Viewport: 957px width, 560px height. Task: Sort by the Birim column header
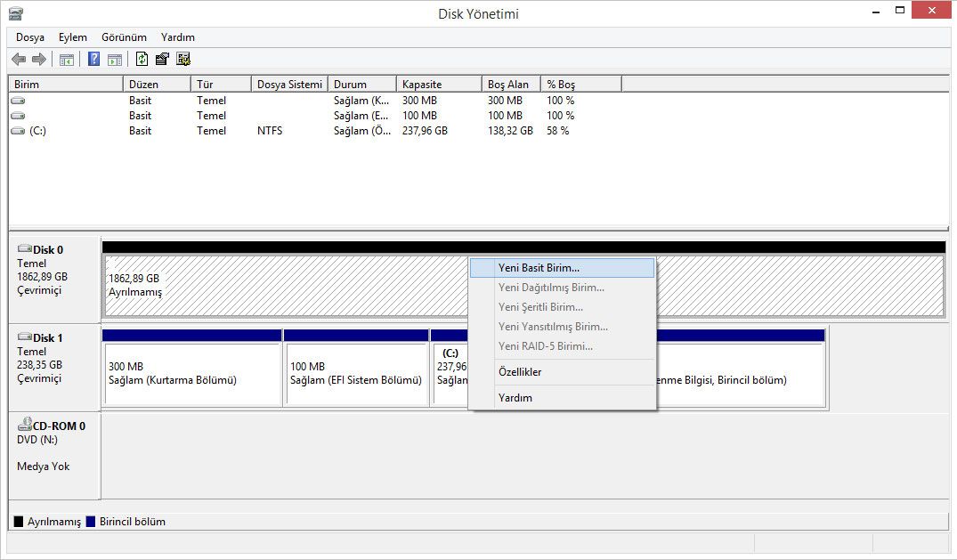coord(66,85)
